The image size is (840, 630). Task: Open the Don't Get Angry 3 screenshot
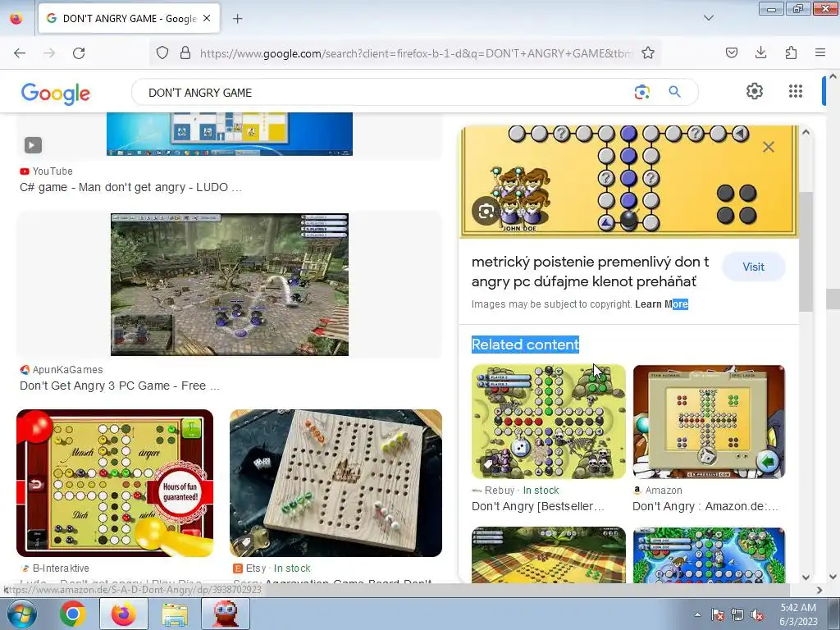click(230, 285)
